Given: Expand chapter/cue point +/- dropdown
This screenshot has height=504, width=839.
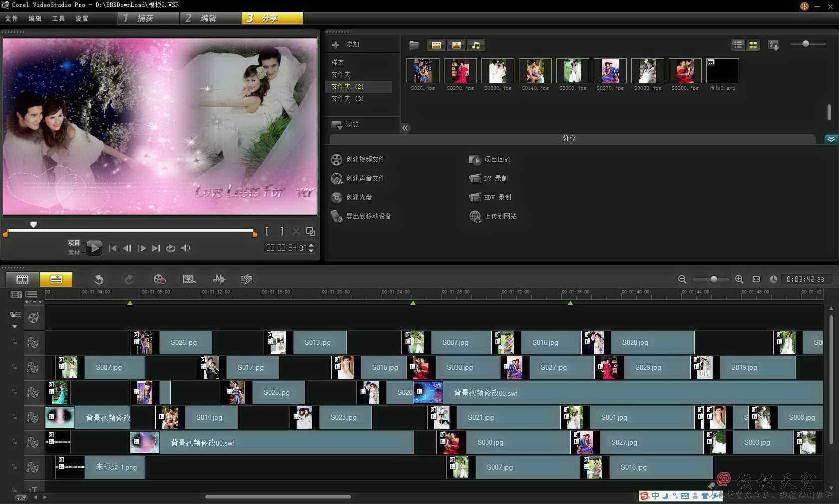Looking at the screenshot, I should (33, 302).
